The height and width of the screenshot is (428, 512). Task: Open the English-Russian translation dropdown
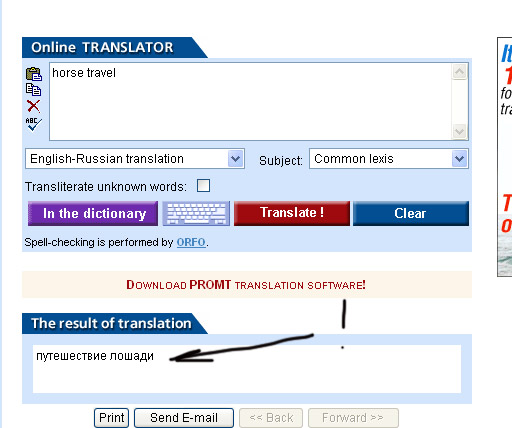click(x=135, y=159)
